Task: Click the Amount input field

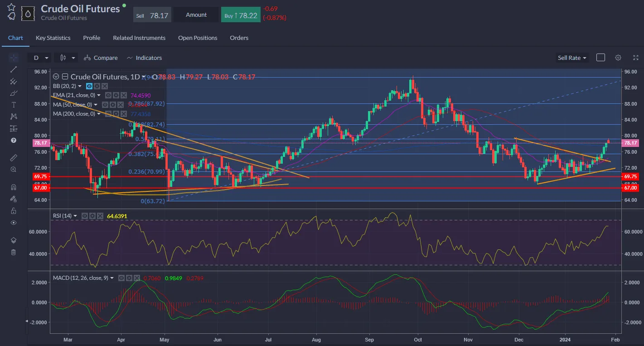Action: tap(196, 15)
